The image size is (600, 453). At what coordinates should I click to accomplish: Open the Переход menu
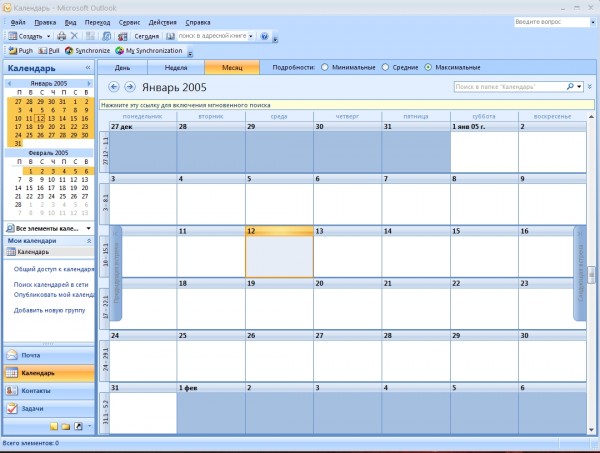[x=97, y=23]
